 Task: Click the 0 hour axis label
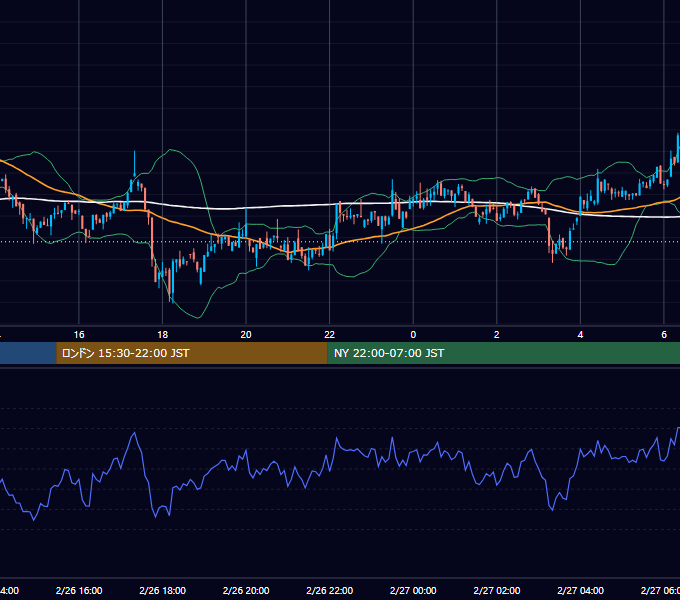pos(413,335)
